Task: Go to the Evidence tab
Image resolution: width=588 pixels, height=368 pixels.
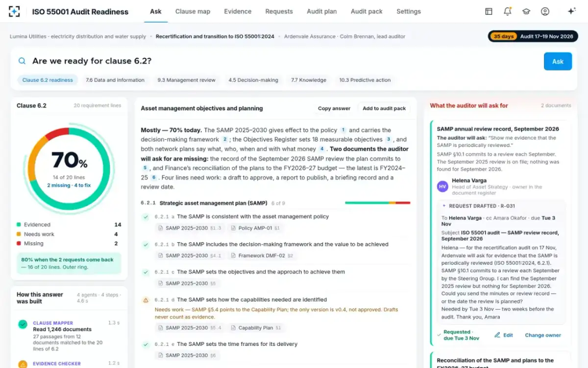Action: tap(238, 11)
